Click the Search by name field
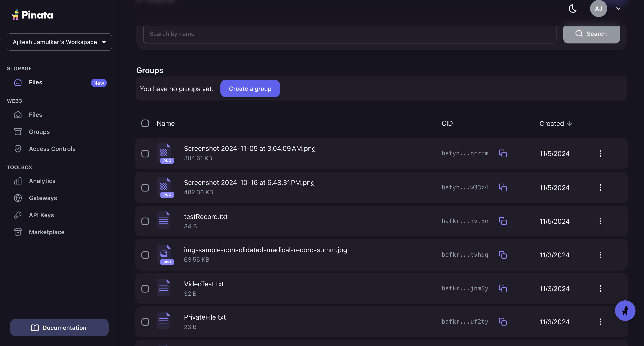This screenshot has height=346, width=644. click(349, 34)
